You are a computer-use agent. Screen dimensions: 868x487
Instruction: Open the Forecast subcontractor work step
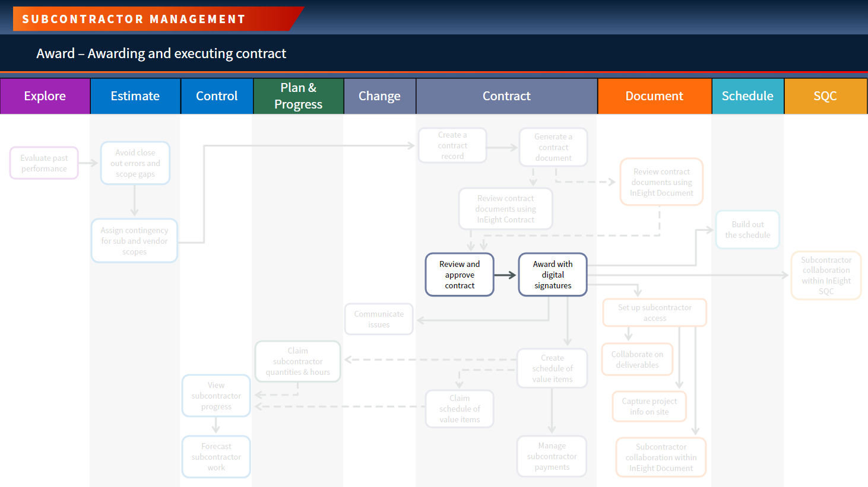pyautogui.click(x=216, y=457)
